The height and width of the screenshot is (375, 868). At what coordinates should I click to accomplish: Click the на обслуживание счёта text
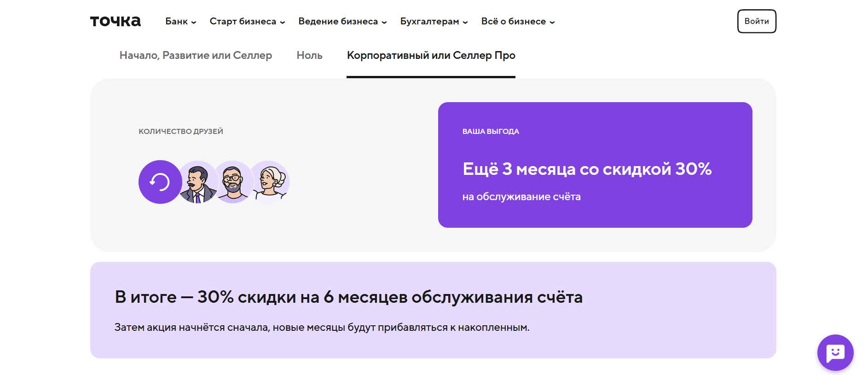click(521, 196)
